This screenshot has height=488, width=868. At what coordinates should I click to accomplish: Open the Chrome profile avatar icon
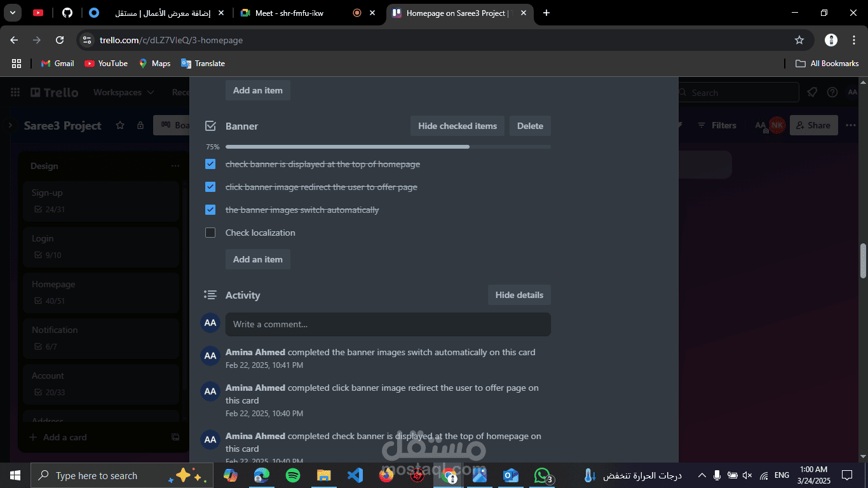pyautogui.click(x=831, y=40)
